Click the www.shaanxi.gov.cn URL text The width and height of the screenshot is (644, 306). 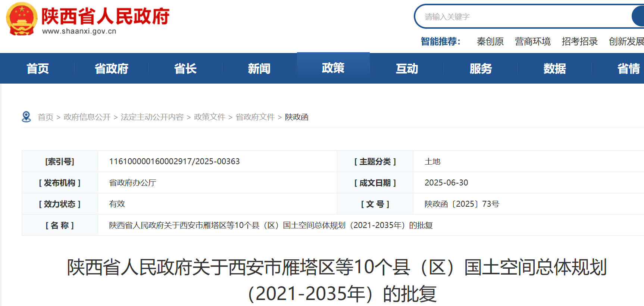pyautogui.click(x=79, y=31)
